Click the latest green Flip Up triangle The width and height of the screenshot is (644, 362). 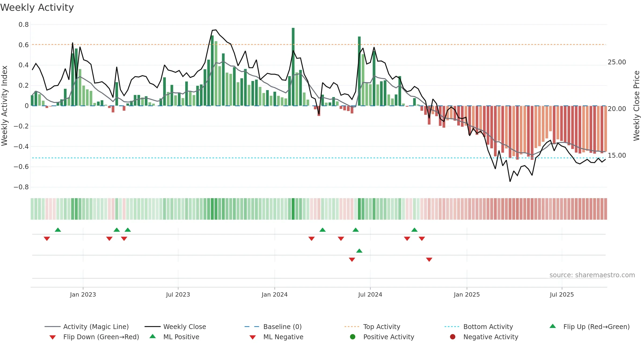click(x=414, y=230)
